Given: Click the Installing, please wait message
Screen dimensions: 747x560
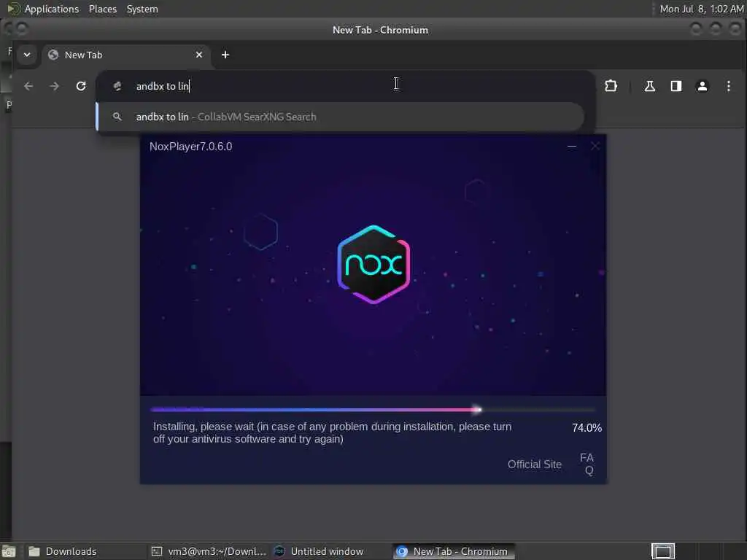Looking at the screenshot, I should pyautogui.click(x=332, y=432).
